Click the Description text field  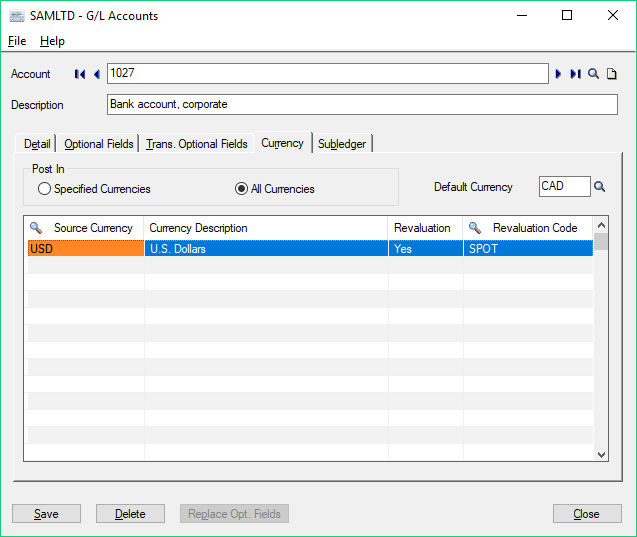(362, 105)
